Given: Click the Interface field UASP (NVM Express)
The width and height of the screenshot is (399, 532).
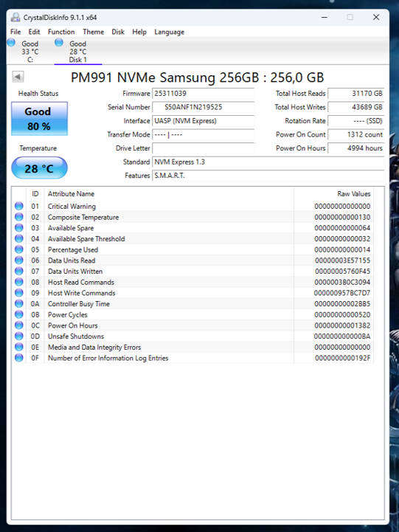Looking at the screenshot, I should click(204, 121).
